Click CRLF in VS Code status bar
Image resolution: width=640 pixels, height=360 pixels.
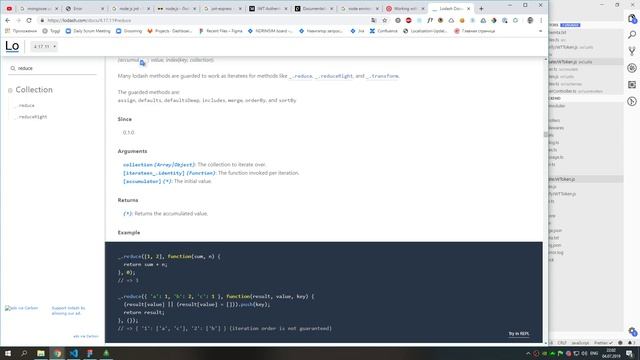[562, 343]
